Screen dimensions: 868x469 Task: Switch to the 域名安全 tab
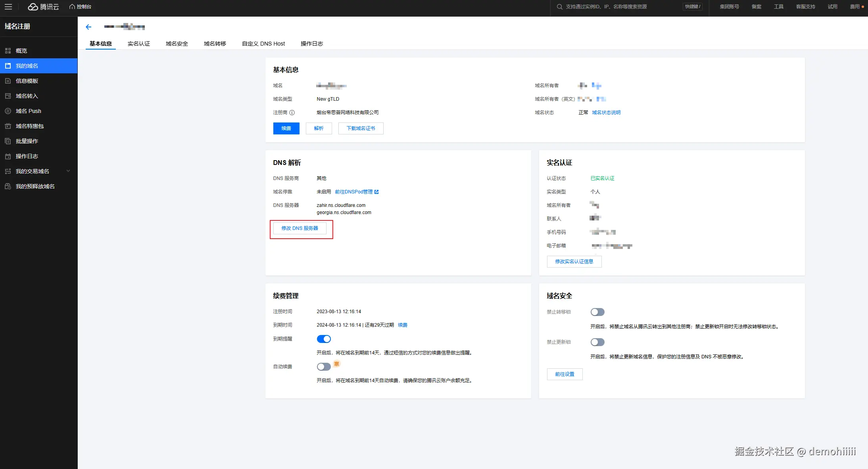coord(177,44)
